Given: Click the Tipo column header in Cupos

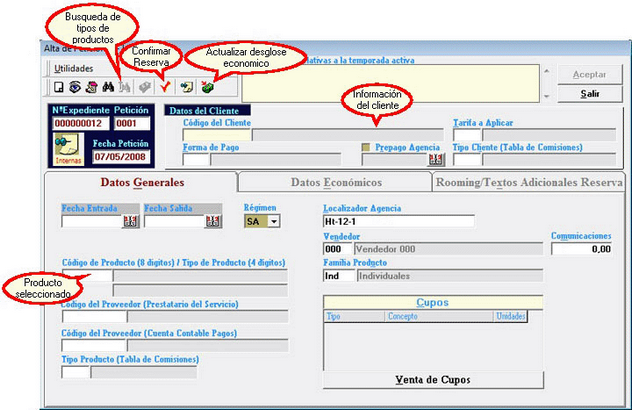Looking at the screenshot, I should coord(354,316).
